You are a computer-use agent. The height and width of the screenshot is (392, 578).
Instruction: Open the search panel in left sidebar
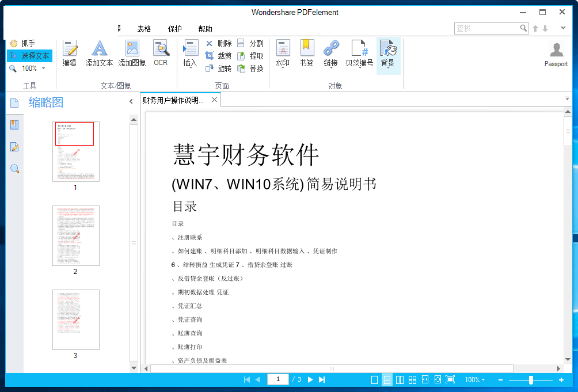click(14, 169)
